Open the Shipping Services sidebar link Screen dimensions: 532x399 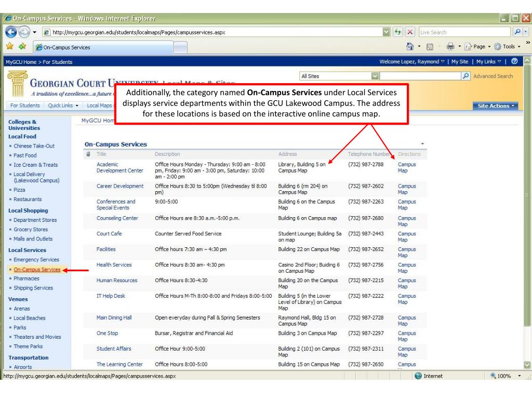[33, 288]
